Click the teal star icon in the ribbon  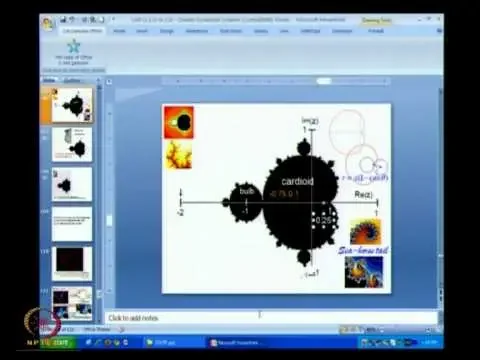[x=73, y=46]
